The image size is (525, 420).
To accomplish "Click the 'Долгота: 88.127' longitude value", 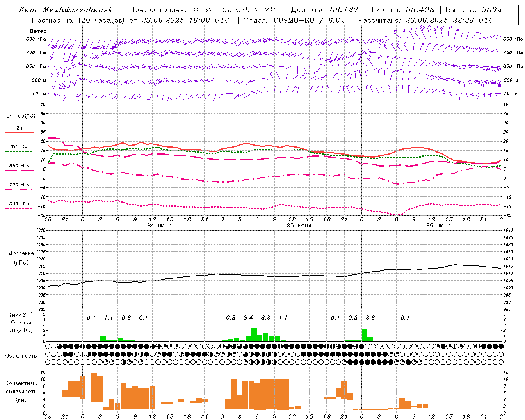I will click(x=324, y=10).
